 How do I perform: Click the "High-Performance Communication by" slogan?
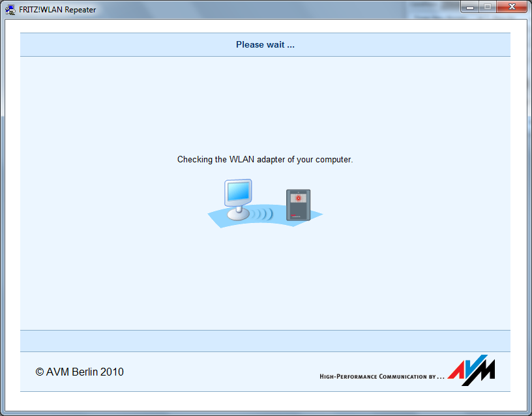pos(381,376)
